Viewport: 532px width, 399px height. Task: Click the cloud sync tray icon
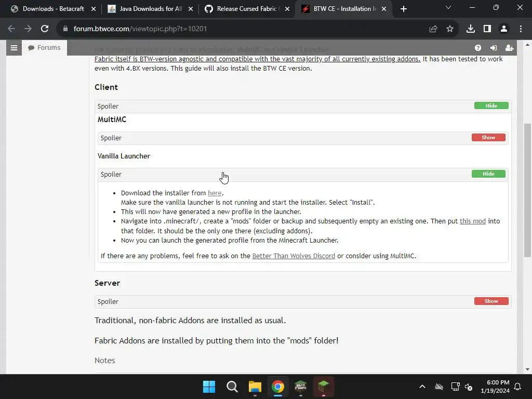click(439, 387)
